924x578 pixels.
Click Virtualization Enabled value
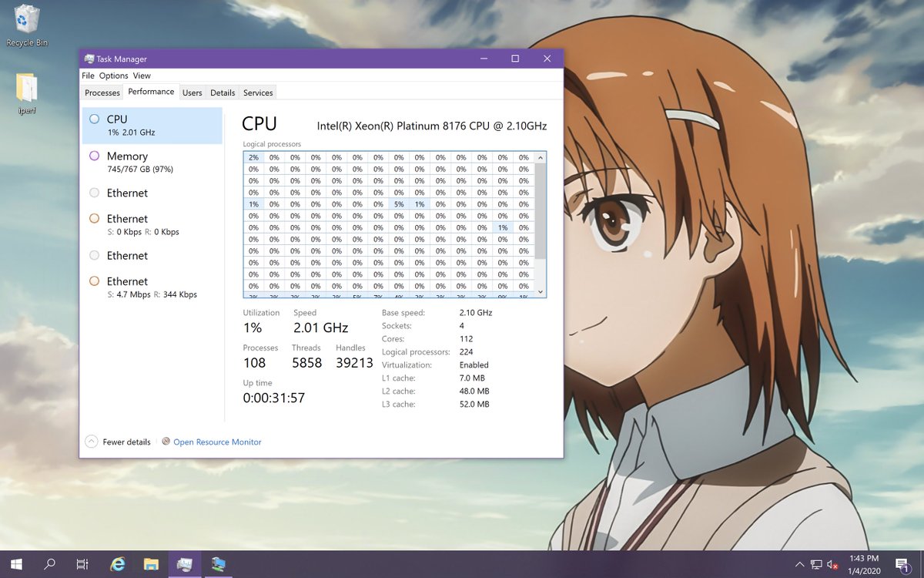pos(474,365)
